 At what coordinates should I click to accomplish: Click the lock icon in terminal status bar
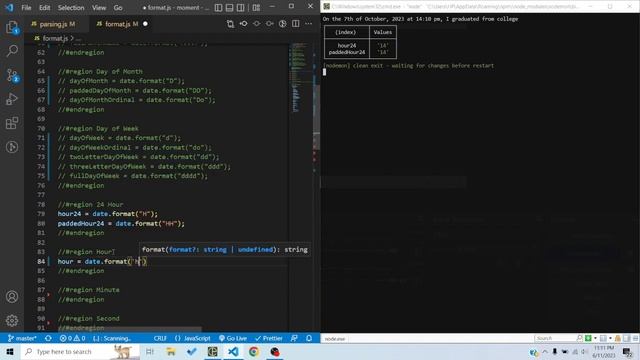[618, 338]
